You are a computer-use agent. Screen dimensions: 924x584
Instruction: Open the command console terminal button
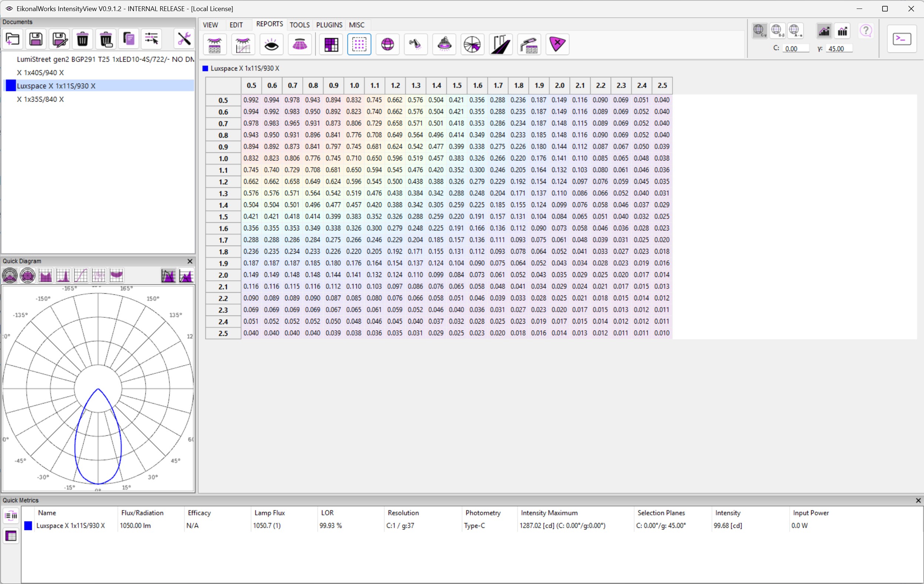coord(902,39)
